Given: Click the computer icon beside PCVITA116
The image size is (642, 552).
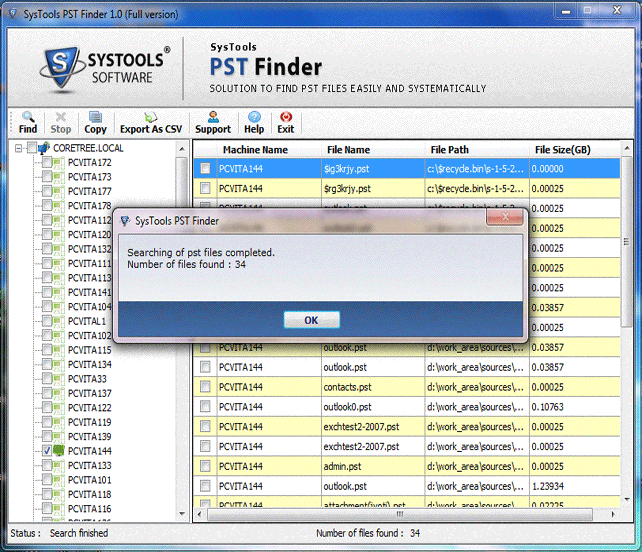Looking at the screenshot, I should tap(59, 509).
